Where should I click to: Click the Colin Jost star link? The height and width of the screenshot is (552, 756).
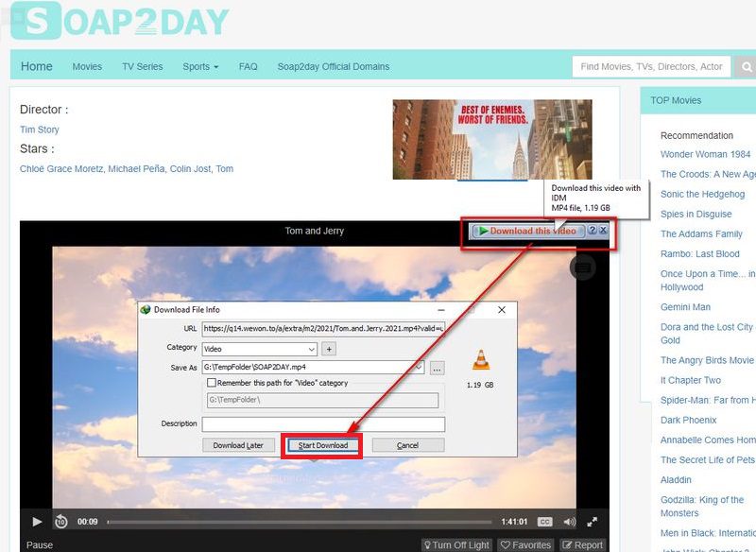(x=190, y=169)
